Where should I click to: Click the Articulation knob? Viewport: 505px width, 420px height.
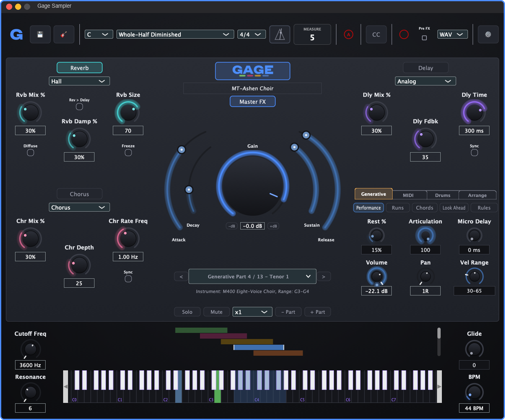425,235
